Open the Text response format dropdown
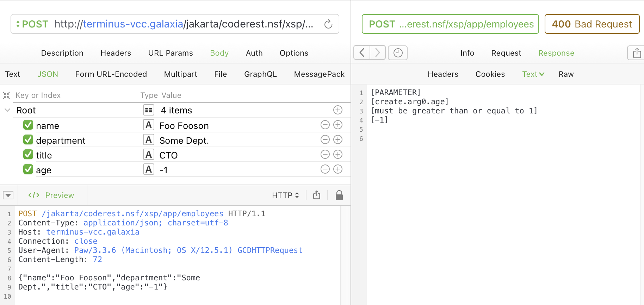 (x=533, y=74)
